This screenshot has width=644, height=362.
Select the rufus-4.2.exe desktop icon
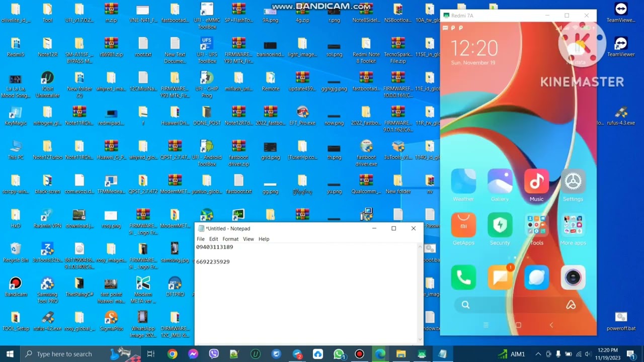point(47,321)
